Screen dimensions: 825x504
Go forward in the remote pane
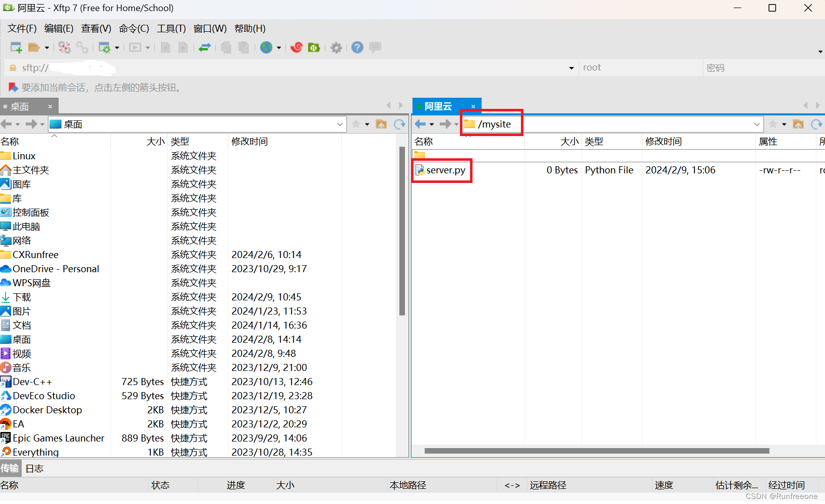445,124
